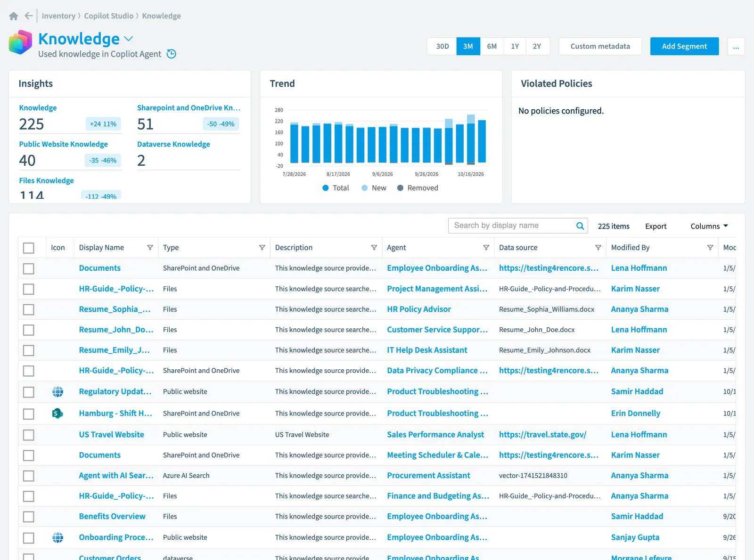Check the Benefits Overview row checkbox
Viewport: 754px width, 560px height.
(x=29, y=517)
